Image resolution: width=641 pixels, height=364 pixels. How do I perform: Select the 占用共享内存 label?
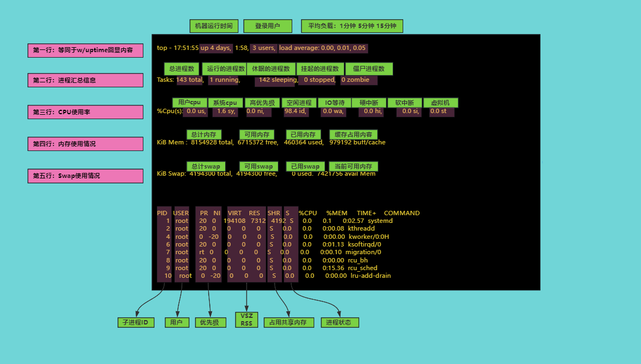288,322
